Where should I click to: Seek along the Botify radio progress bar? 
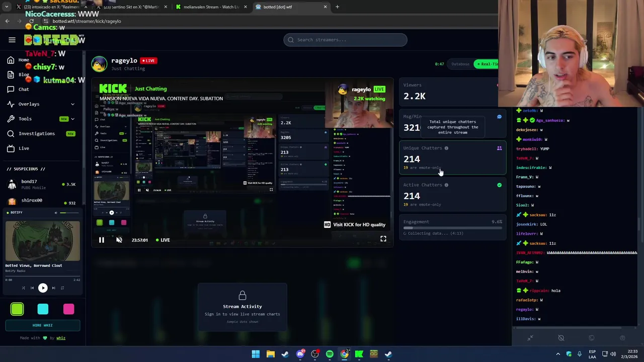coord(43,276)
